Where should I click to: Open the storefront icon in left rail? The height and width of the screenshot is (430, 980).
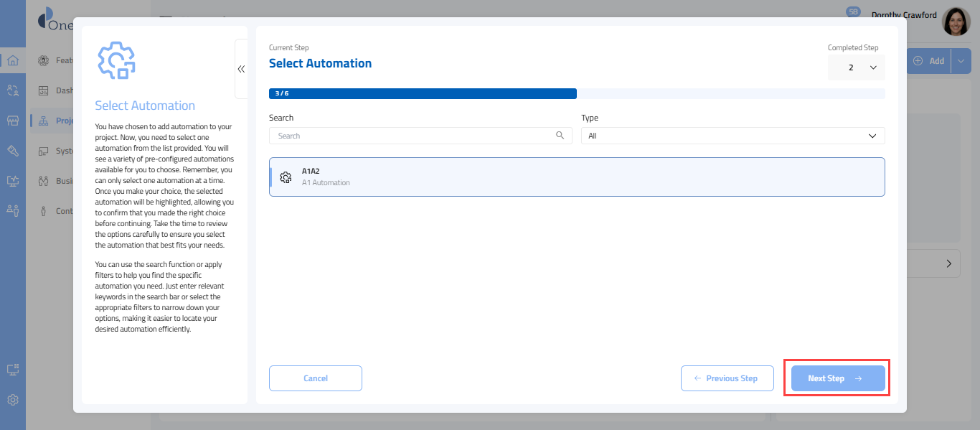tap(12, 121)
